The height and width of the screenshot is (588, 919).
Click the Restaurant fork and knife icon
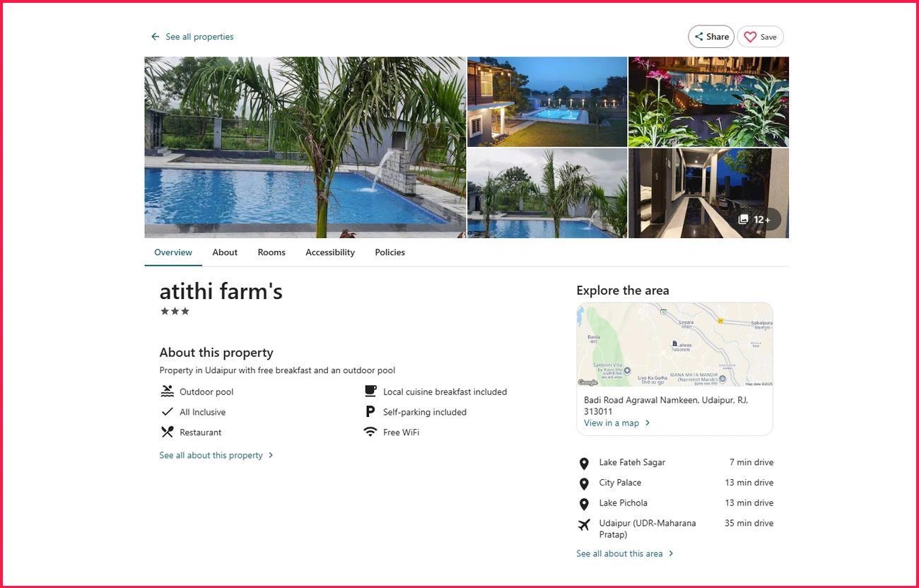(167, 432)
